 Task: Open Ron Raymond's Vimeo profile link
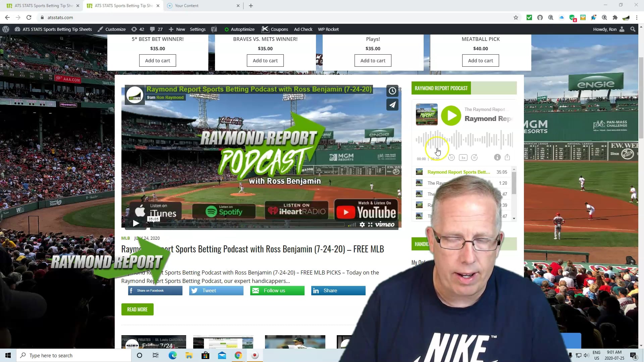coord(170,98)
